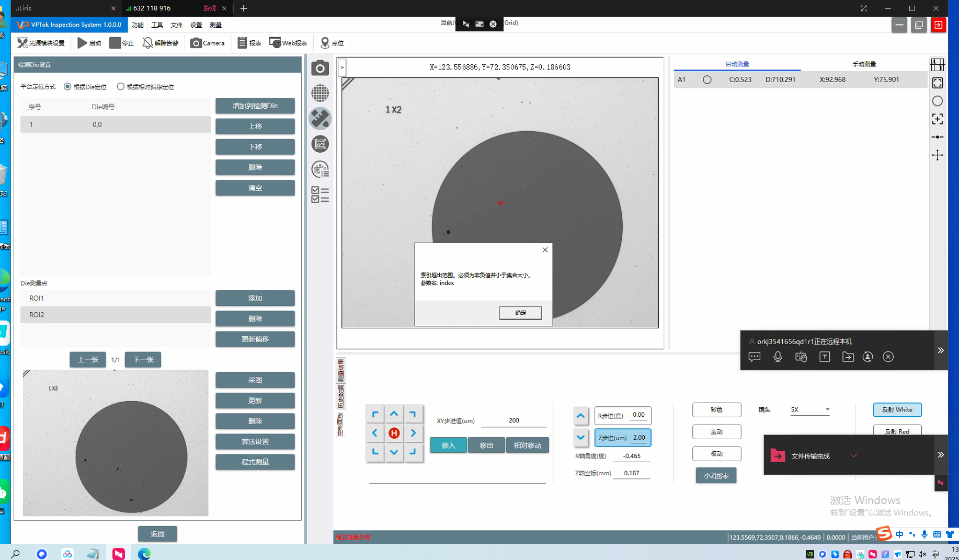Click the microphone icon in remote panel
The image size is (959, 560).
point(778,357)
